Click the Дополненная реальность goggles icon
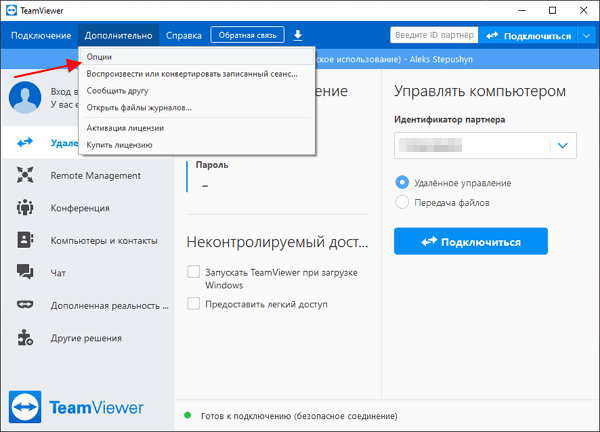600x432 pixels. (x=25, y=305)
